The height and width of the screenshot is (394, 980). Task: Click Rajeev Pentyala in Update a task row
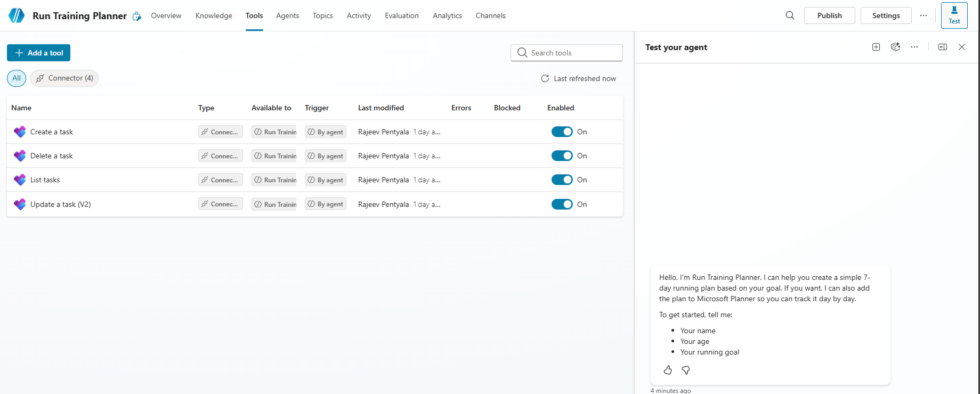click(x=384, y=204)
